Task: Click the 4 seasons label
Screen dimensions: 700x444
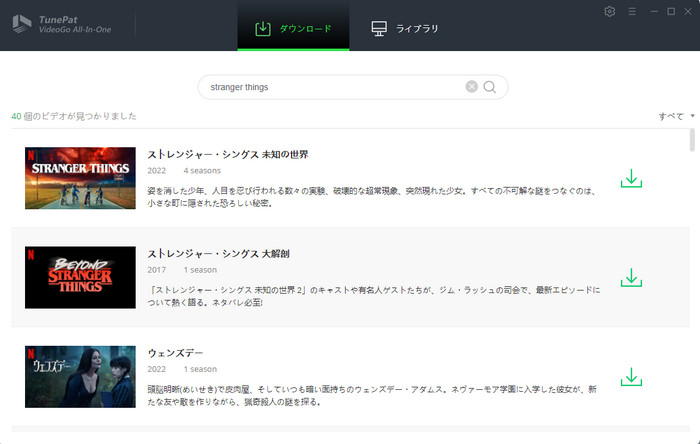Action: pos(202,170)
